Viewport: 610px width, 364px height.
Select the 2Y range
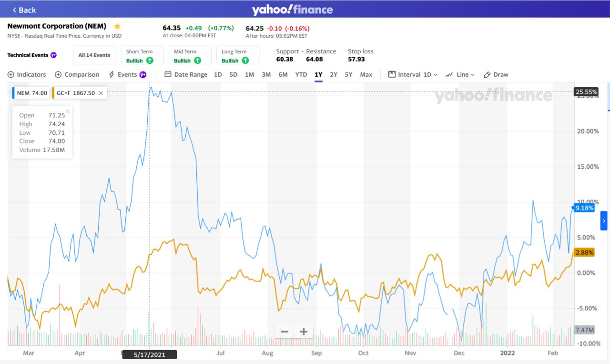click(334, 74)
